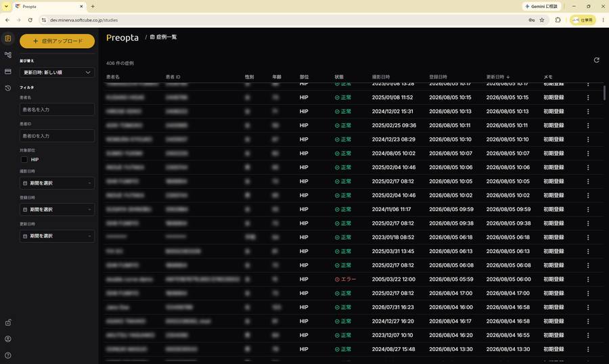The height and width of the screenshot is (364, 609).
Task: Open row menu for registration 2026/08/05 06:18
Action: (x=588, y=237)
